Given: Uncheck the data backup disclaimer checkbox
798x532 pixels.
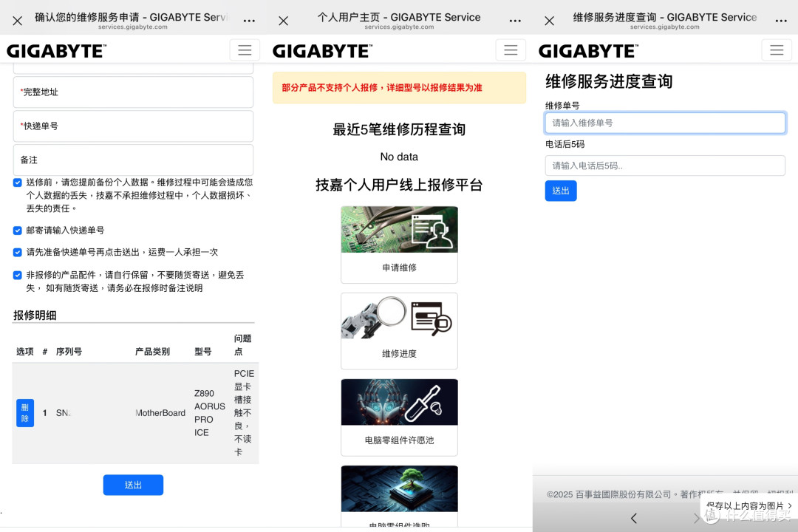Looking at the screenshot, I should click(17, 183).
